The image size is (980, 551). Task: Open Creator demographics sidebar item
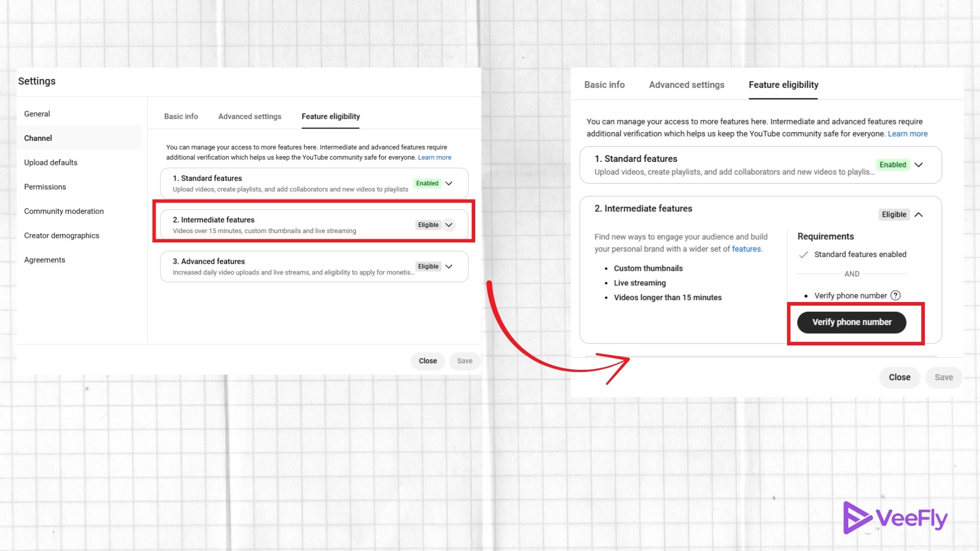(x=62, y=235)
